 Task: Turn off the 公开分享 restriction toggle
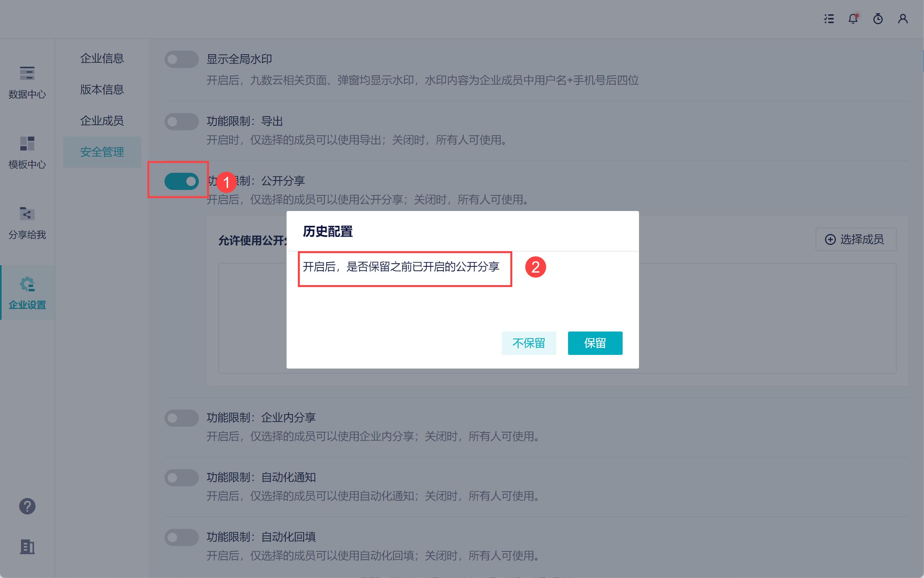[181, 181]
